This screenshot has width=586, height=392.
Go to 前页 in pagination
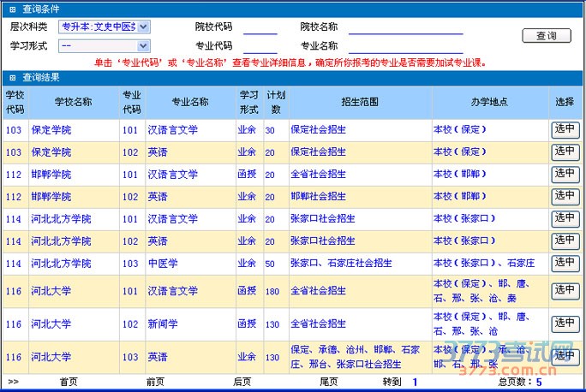tap(155, 382)
